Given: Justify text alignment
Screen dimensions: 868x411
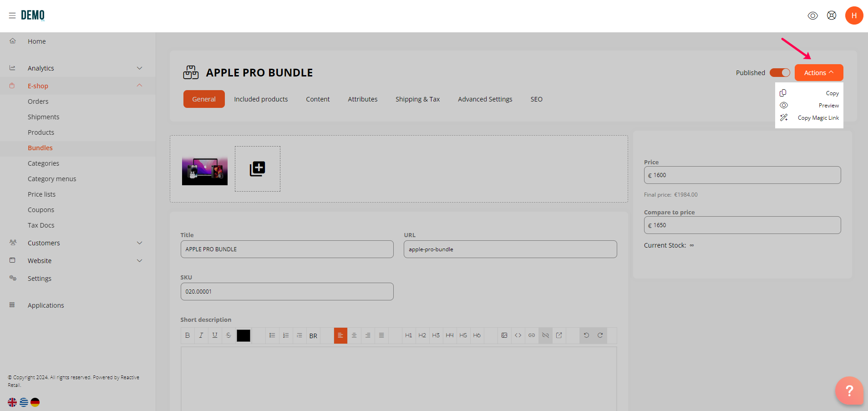Looking at the screenshot, I should pyautogui.click(x=381, y=335).
